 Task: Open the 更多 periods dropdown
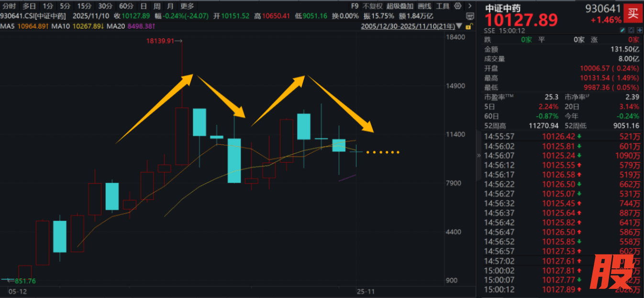tap(187, 6)
